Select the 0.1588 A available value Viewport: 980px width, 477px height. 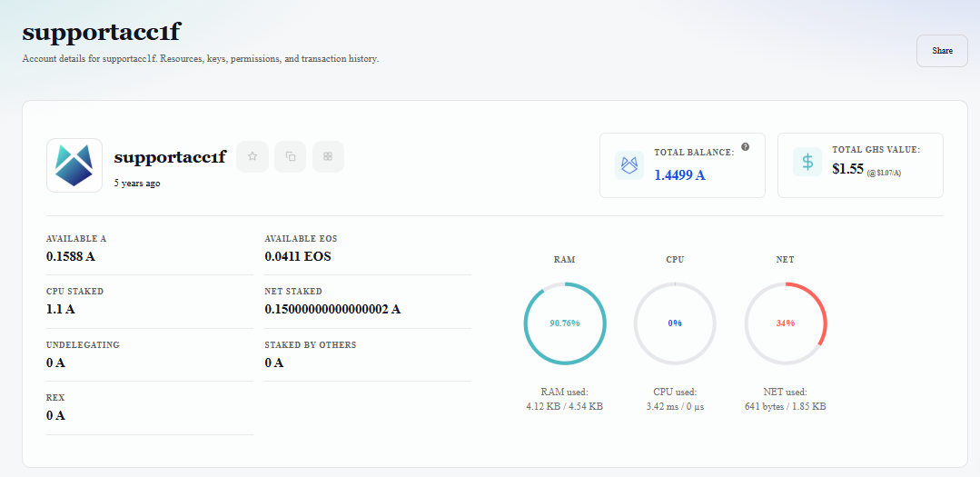pos(71,256)
